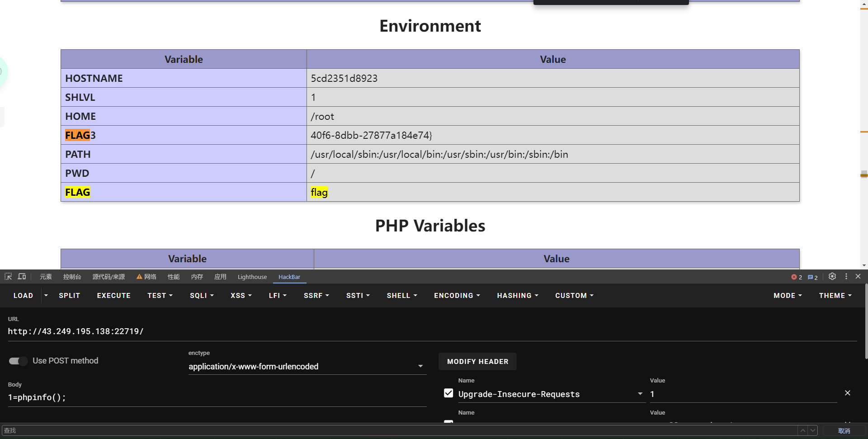Open DevTools settings gear
868x439 pixels.
pyautogui.click(x=832, y=276)
